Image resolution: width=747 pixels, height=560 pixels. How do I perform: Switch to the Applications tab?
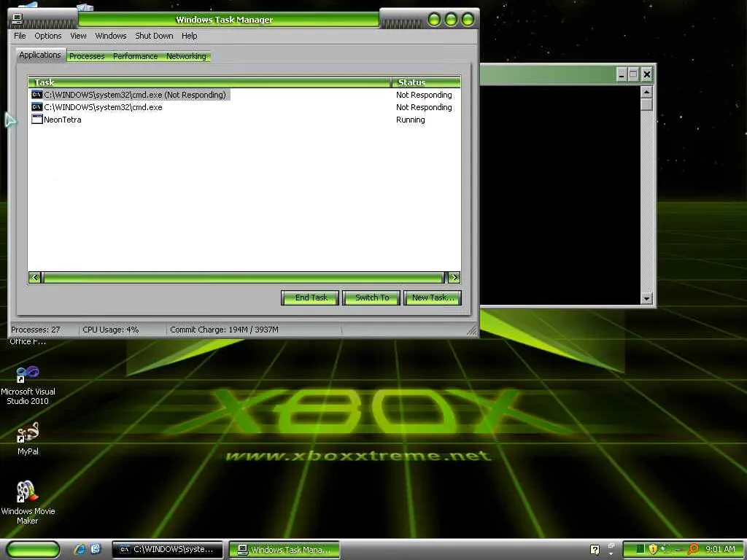pos(40,55)
